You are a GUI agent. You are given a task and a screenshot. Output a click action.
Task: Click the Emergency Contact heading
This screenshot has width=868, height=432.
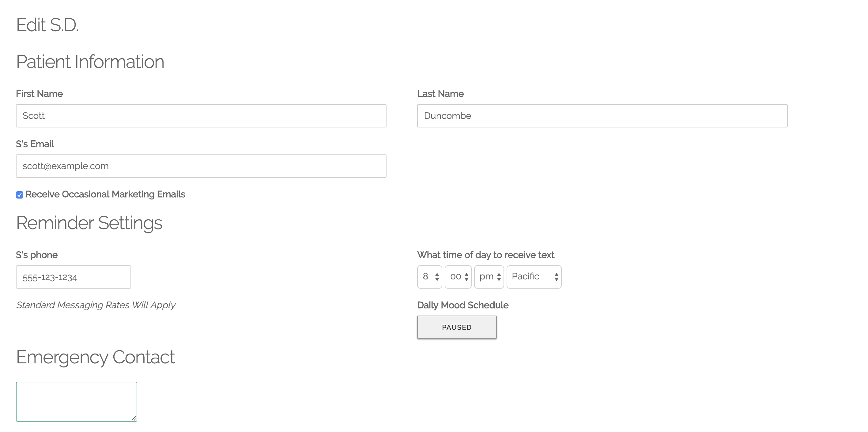pyautogui.click(x=95, y=357)
